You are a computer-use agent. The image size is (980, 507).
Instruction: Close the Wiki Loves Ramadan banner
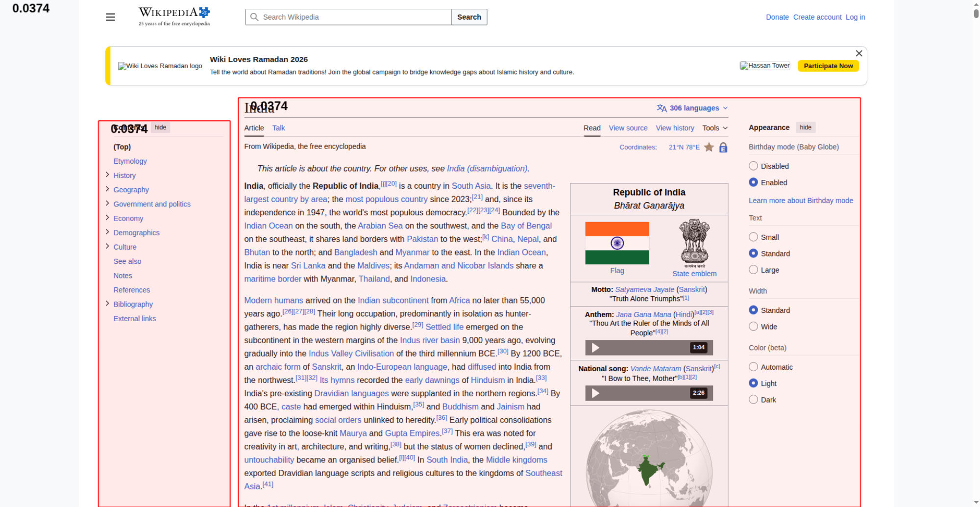(858, 53)
